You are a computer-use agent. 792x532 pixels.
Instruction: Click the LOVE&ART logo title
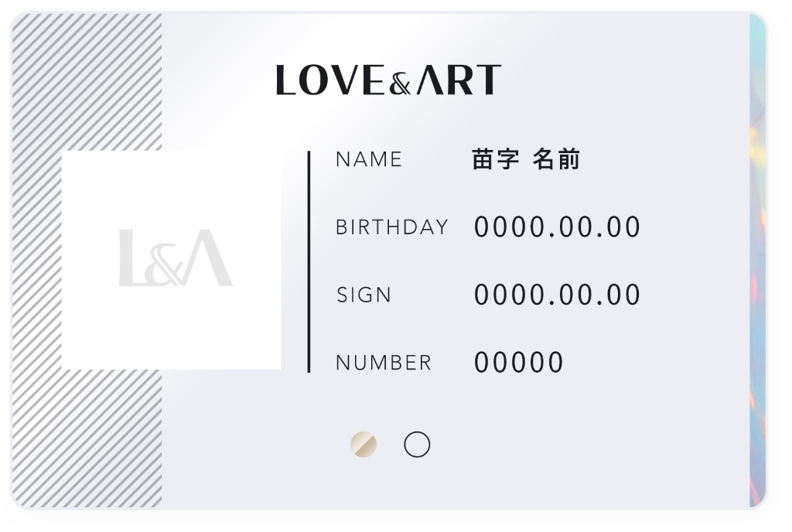[x=388, y=80]
